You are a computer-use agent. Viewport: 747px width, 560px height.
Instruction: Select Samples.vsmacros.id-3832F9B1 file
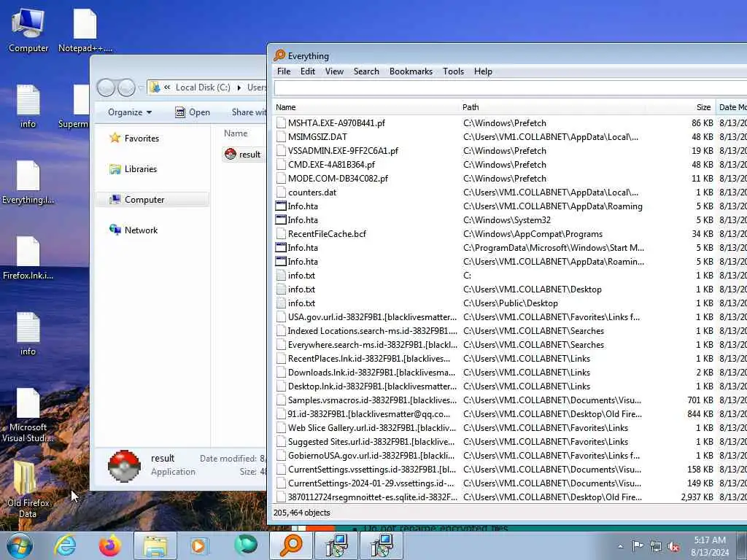(372, 400)
